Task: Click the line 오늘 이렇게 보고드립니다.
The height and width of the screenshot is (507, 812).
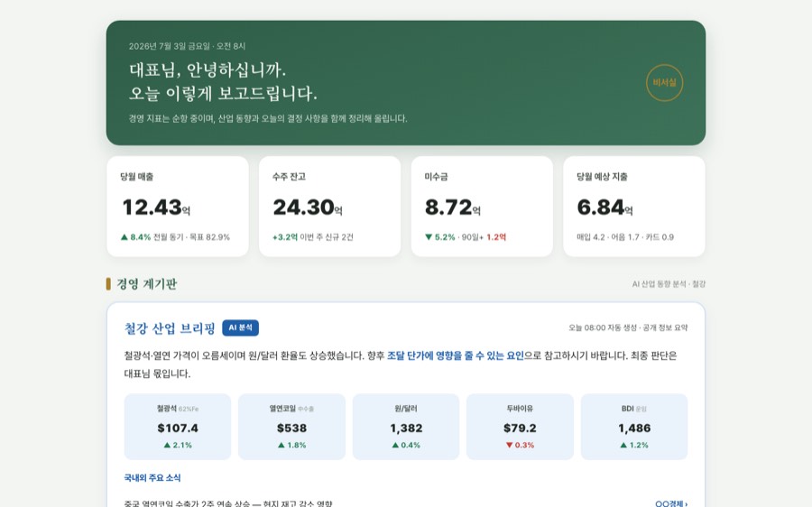Action: 223,93
